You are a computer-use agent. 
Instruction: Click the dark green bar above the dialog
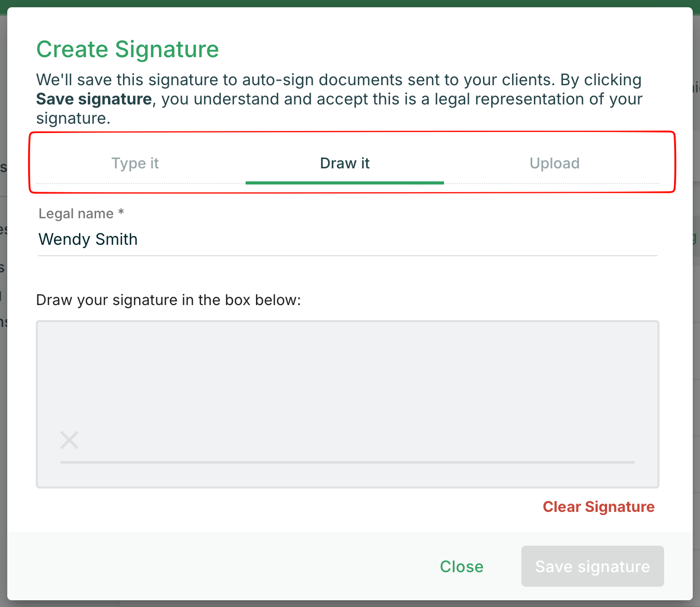[350, 3]
